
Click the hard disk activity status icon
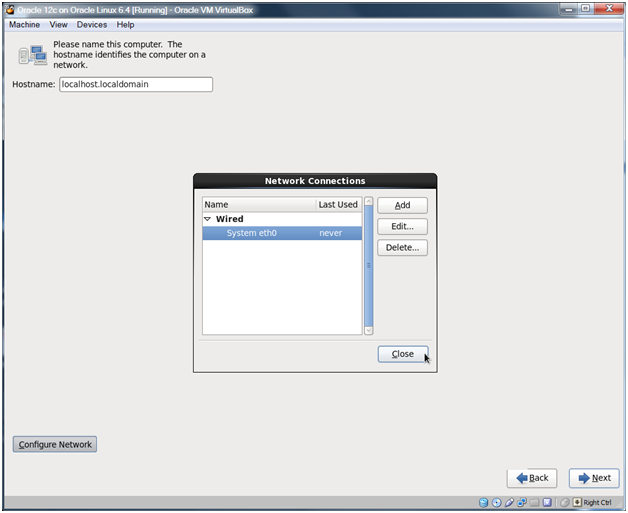[484, 503]
